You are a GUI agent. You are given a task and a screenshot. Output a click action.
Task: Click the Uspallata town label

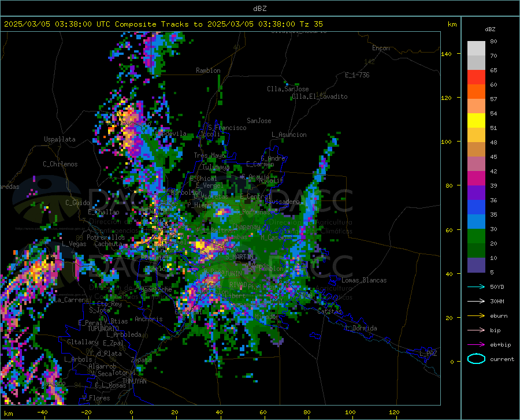(x=60, y=139)
